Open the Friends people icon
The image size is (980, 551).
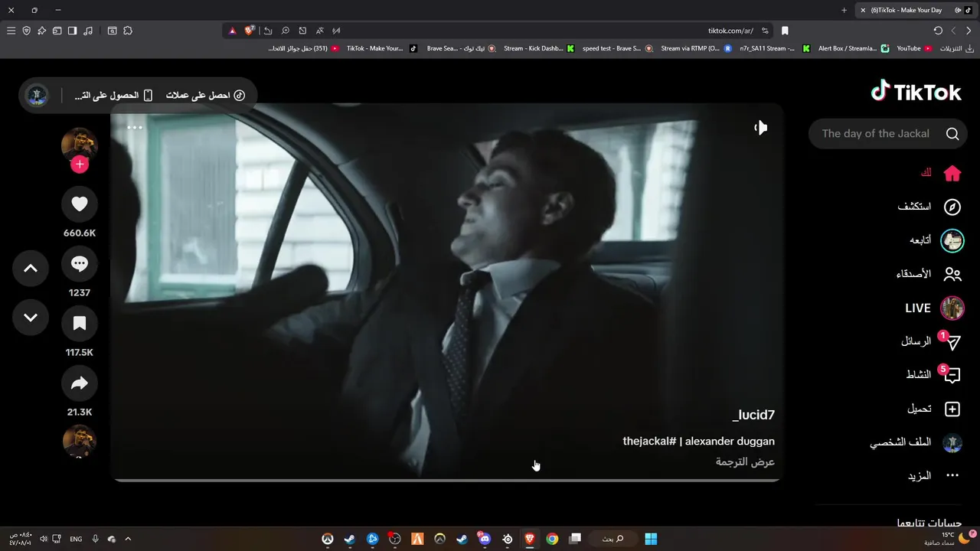[952, 274]
